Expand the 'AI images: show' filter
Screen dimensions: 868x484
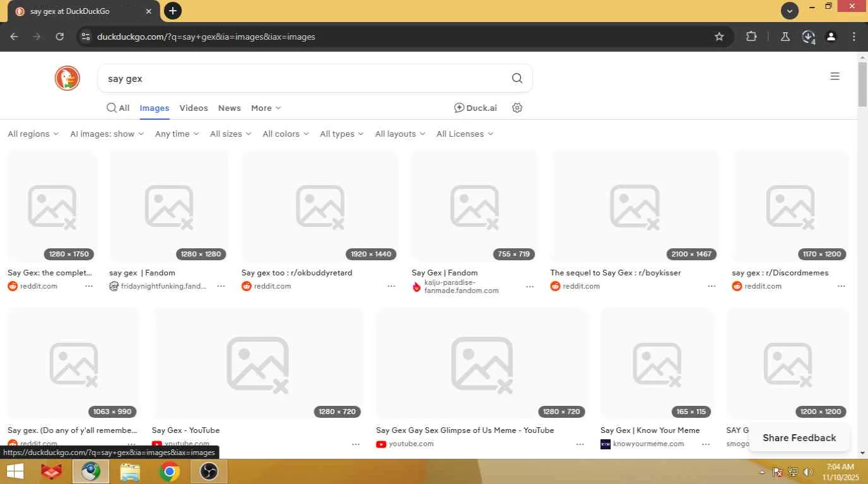point(107,134)
